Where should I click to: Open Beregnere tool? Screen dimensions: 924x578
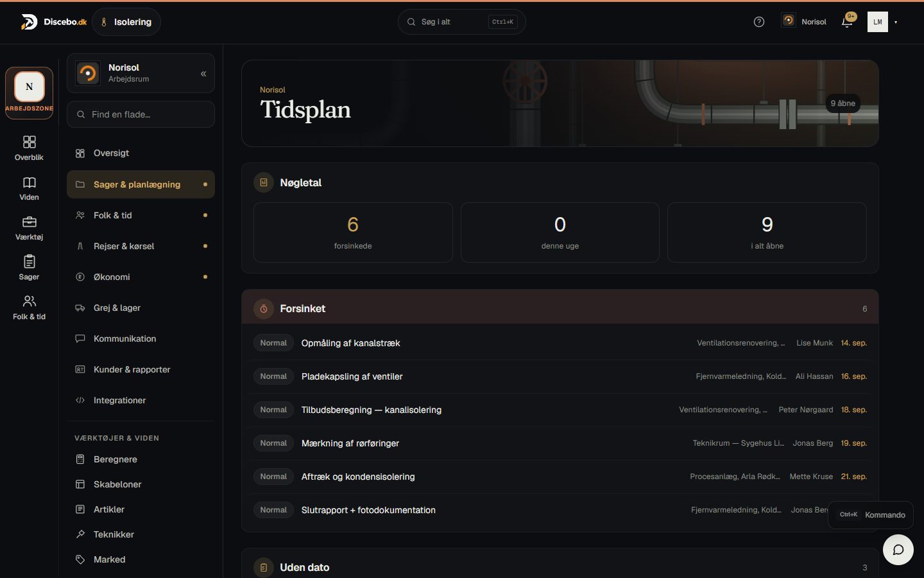pos(141,459)
